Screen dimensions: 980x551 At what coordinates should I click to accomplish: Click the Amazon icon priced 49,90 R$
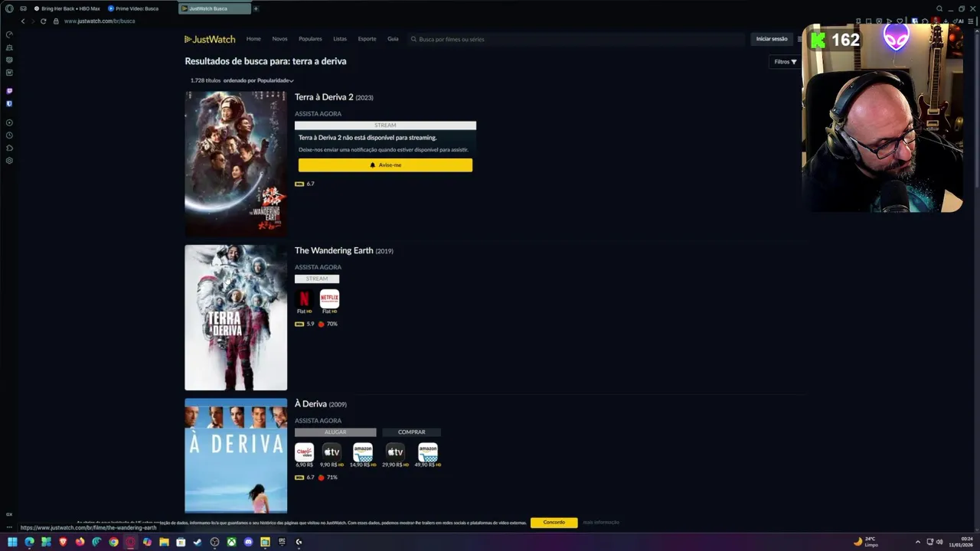(427, 452)
